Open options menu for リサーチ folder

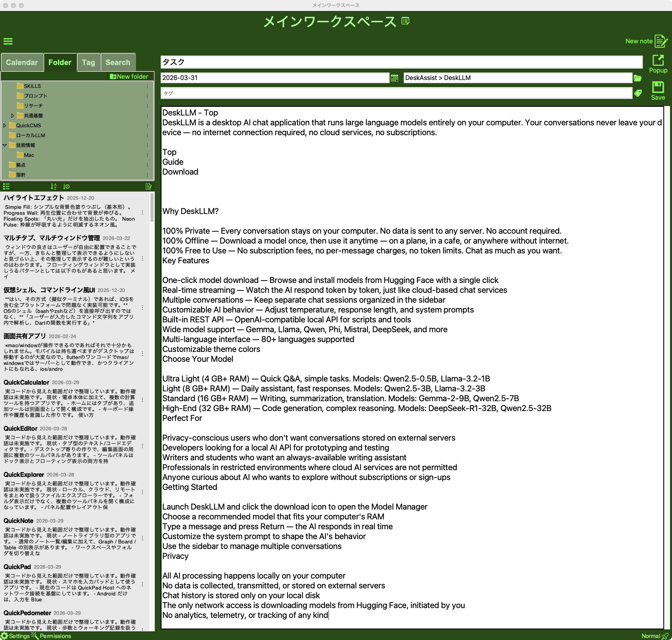point(147,106)
